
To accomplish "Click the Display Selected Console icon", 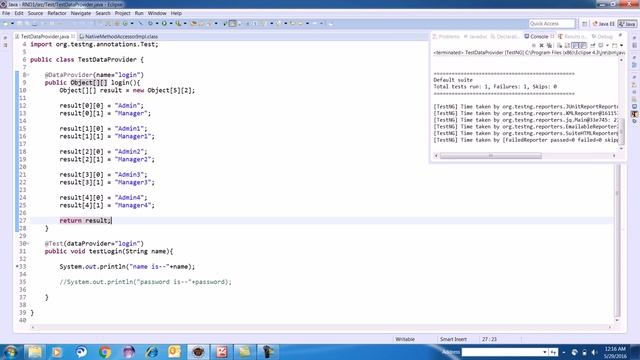I will click(601, 46).
